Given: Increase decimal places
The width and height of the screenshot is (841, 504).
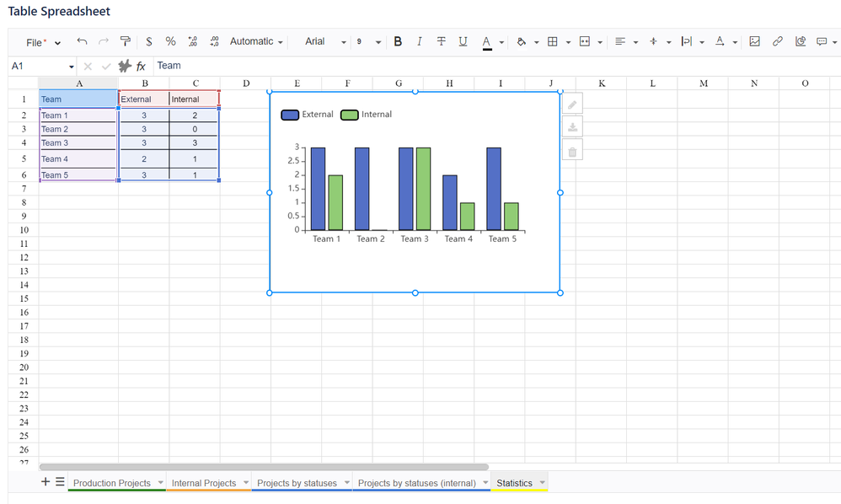Looking at the screenshot, I should pos(215,41).
